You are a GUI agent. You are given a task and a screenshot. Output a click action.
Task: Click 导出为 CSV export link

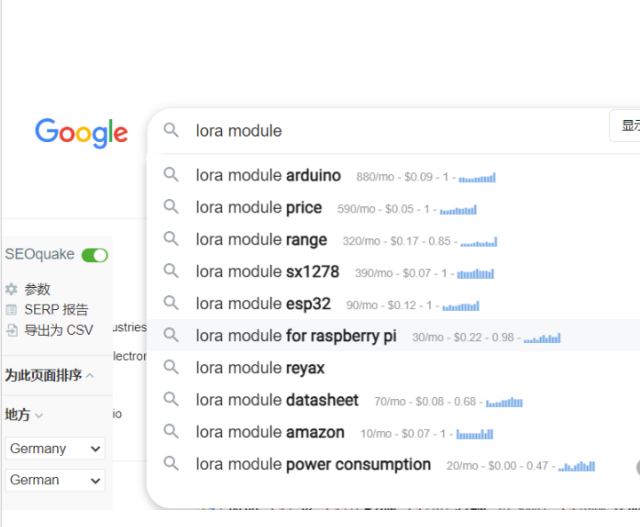[x=58, y=330]
